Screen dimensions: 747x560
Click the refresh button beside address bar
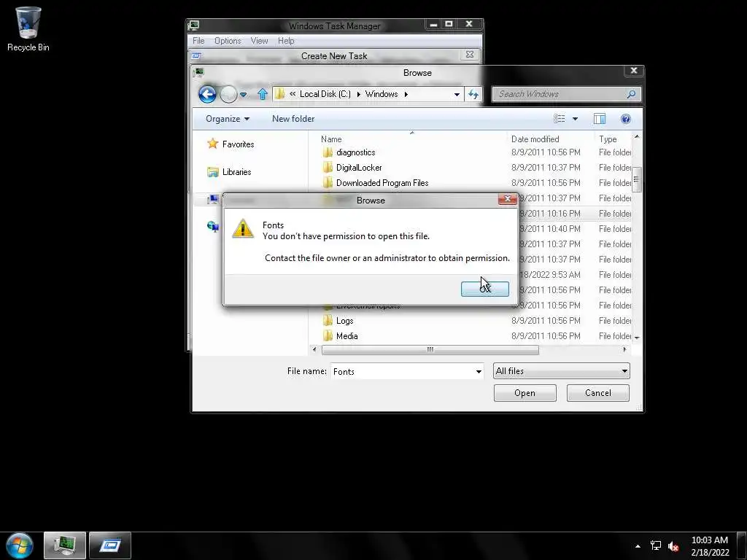click(473, 94)
